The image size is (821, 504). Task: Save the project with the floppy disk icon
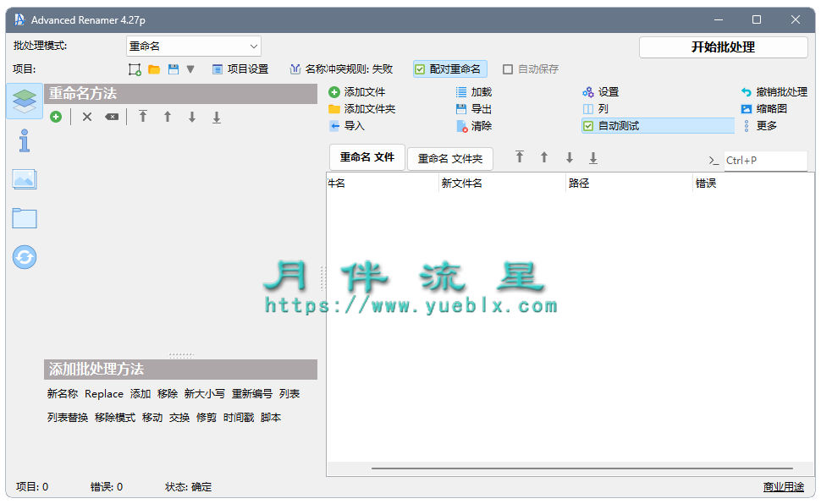174,69
